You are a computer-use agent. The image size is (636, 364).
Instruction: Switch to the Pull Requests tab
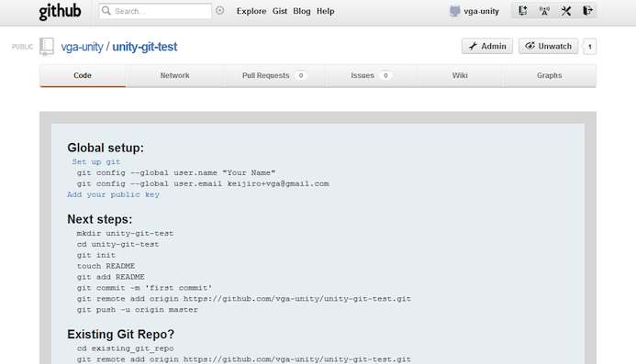click(274, 75)
